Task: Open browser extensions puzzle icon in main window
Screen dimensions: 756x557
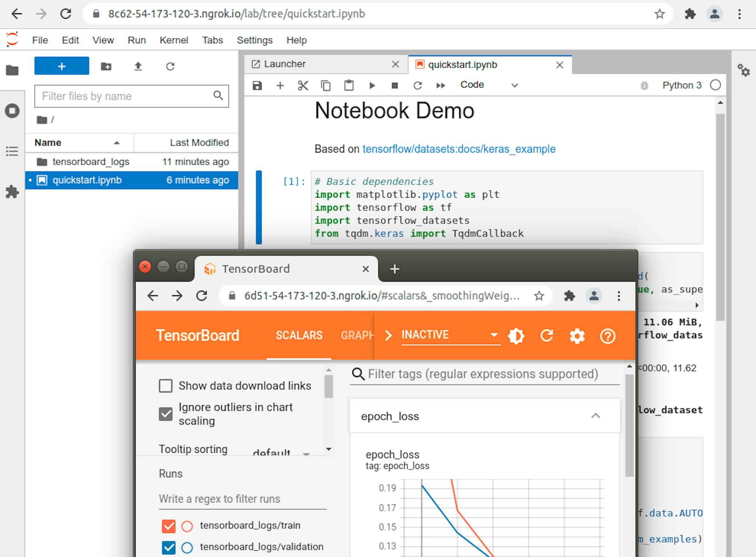Action: coord(690,14)
